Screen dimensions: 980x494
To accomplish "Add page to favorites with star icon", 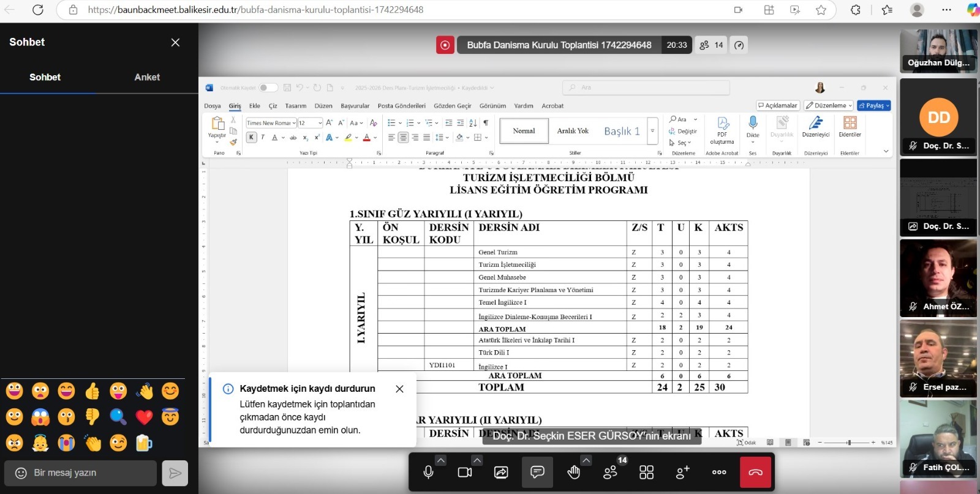I will point(821,10).
